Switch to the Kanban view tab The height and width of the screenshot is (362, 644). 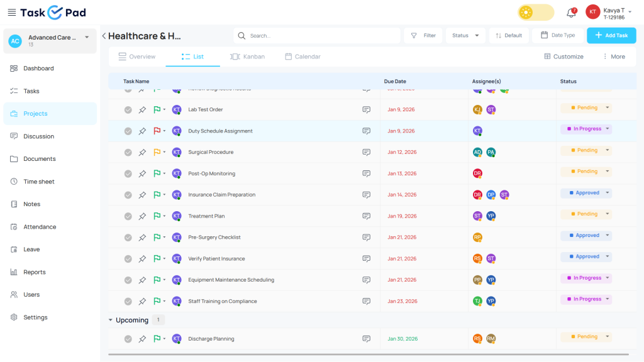click(247, 57)
